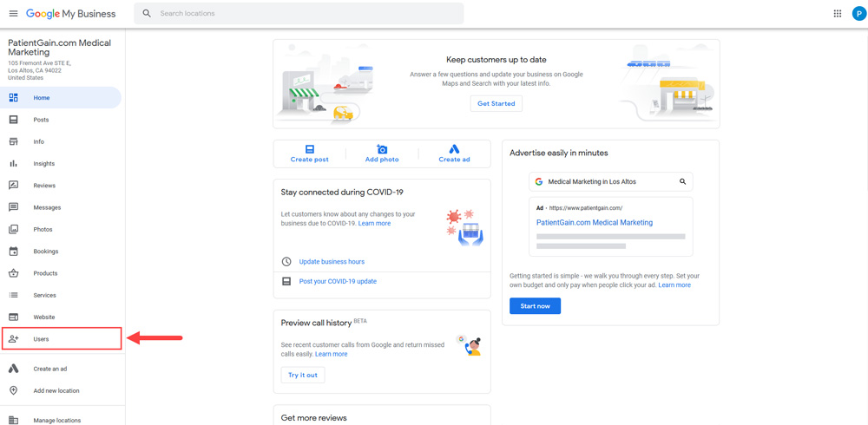Open Bookings from the sidebar
The width and height of the screenshot is (868, 425).
click(61, 252)
